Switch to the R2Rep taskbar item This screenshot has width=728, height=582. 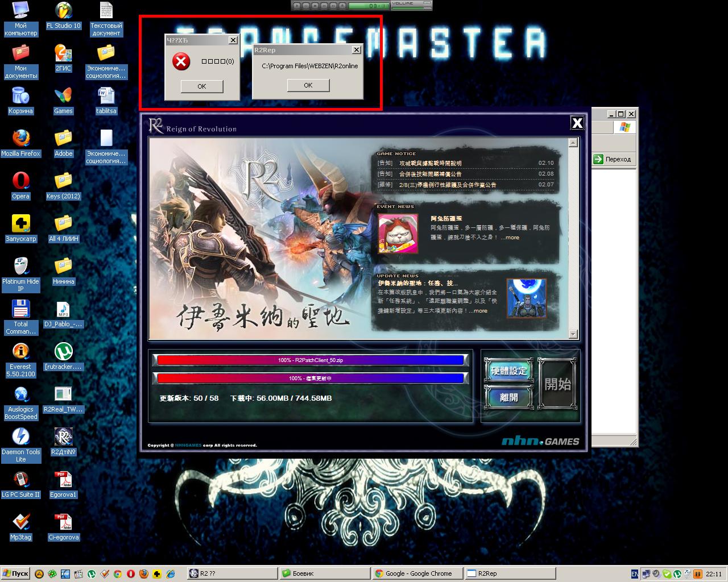coord(511,574)
